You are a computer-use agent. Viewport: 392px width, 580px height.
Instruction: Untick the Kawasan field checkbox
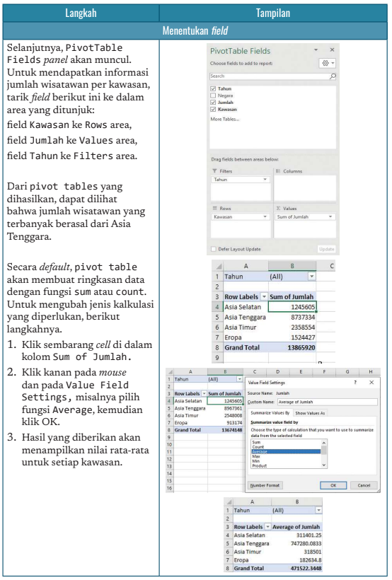pyautogui.click(x=213, y=110)
